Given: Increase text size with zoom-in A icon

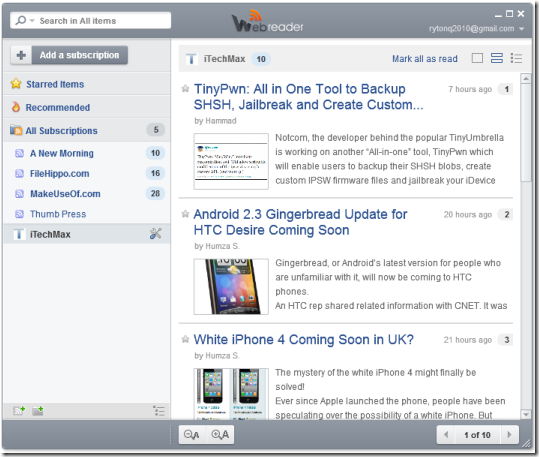Looking at the screenshot, I should point(220,435).
